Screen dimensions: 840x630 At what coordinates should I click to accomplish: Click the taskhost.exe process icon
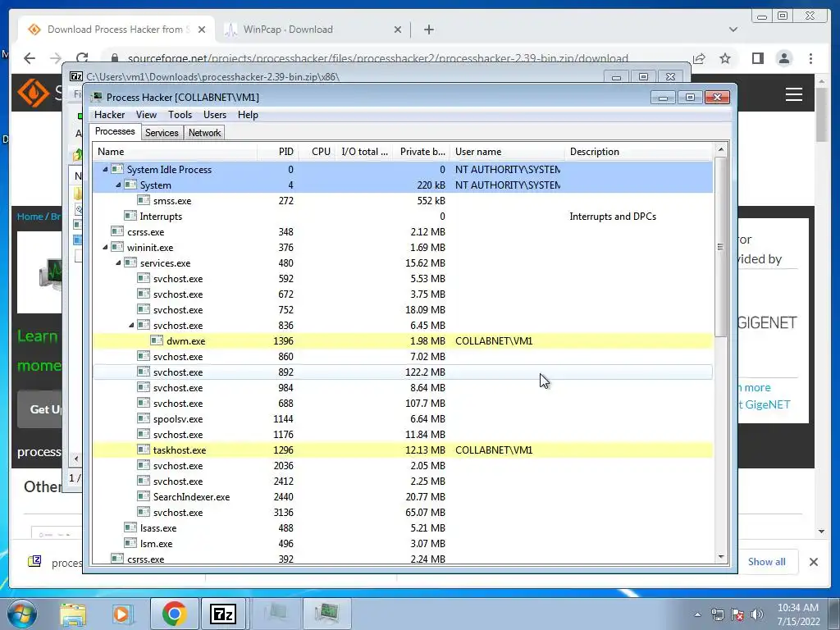click(x=143, y=450)
